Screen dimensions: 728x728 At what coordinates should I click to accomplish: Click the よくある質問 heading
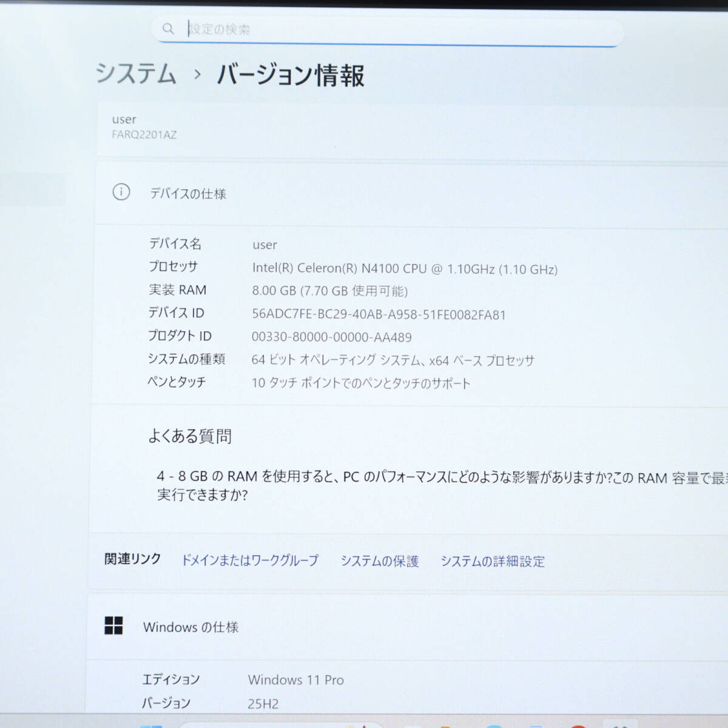point(190,436)
